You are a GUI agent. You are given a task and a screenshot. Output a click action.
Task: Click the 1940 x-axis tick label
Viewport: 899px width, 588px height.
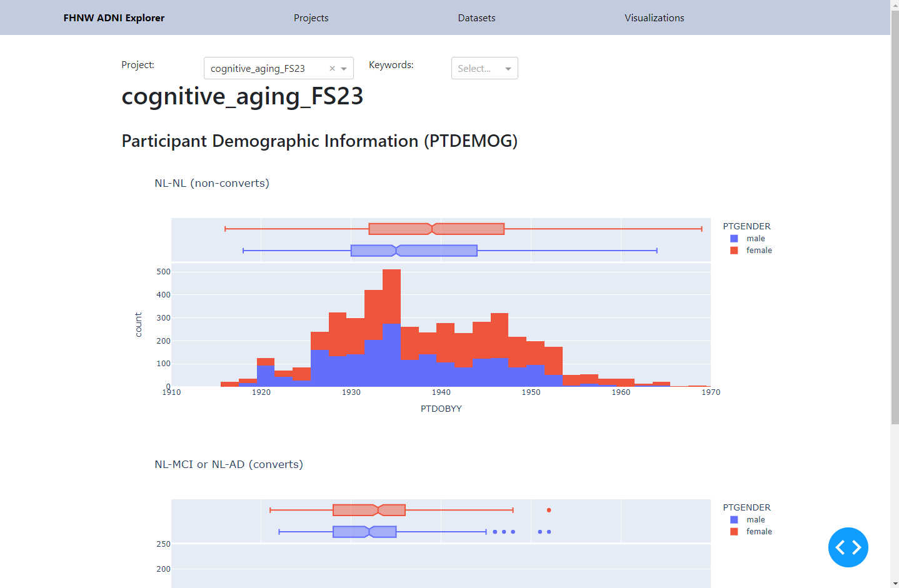441,392
